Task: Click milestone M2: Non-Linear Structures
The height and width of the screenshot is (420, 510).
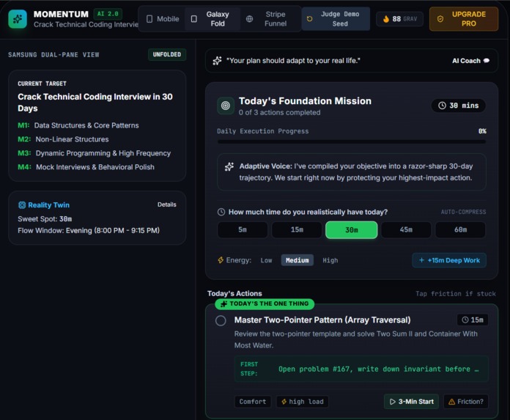Action: click(x=63, y=139)
